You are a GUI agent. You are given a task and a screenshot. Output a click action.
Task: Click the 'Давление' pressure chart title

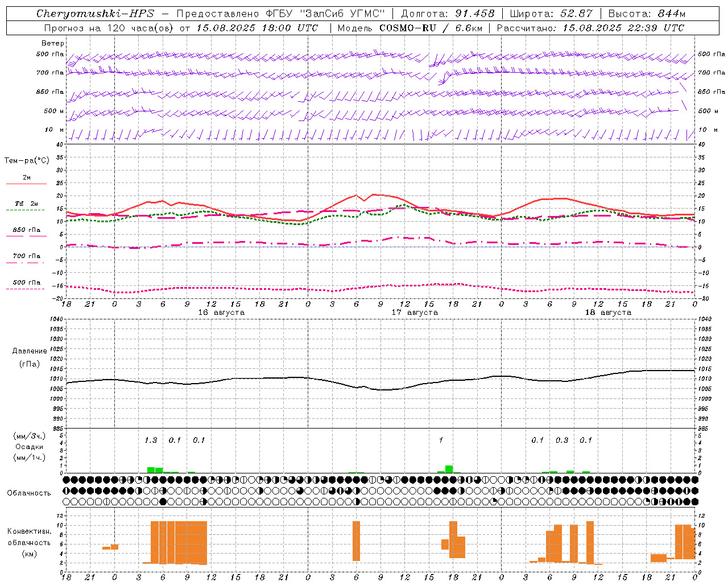click(28, 351)
